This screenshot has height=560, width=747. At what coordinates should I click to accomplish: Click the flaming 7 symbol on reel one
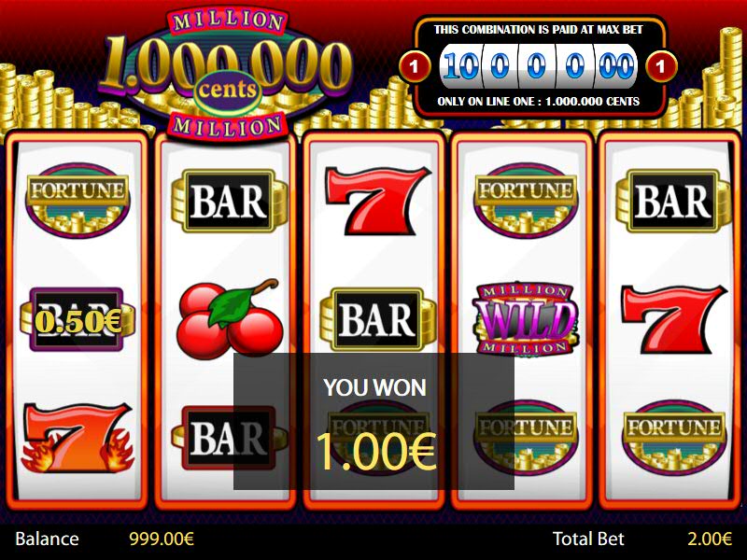(x=78, y=438)
